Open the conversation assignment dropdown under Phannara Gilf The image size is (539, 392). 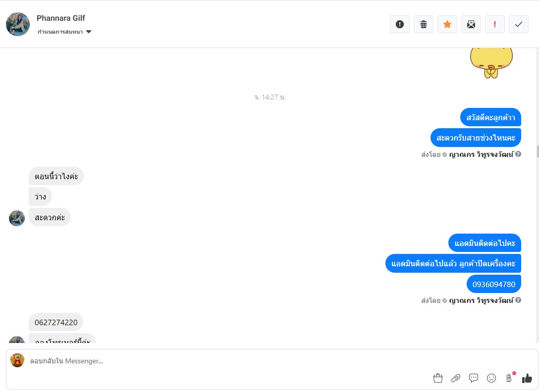tap(64, 32)
